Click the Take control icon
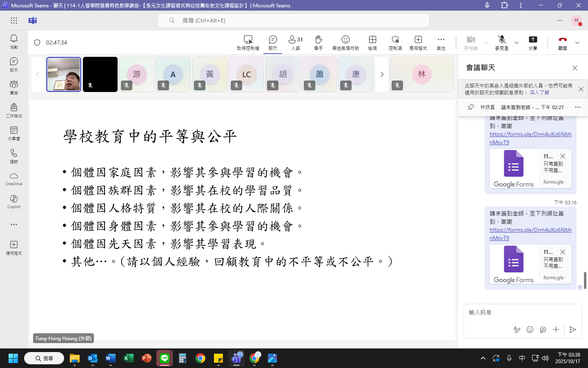588x368 pixels. pos(248,42)
